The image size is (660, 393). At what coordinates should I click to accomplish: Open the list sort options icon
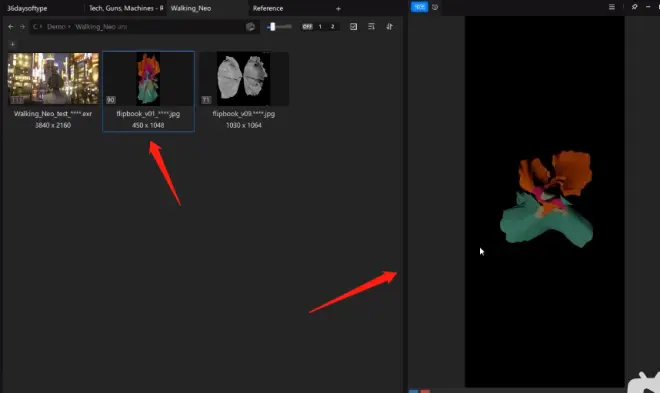point(371,27)
